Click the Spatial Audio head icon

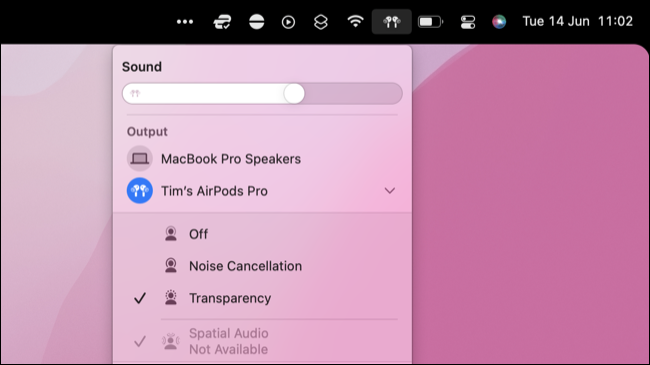tap(170, 341)
